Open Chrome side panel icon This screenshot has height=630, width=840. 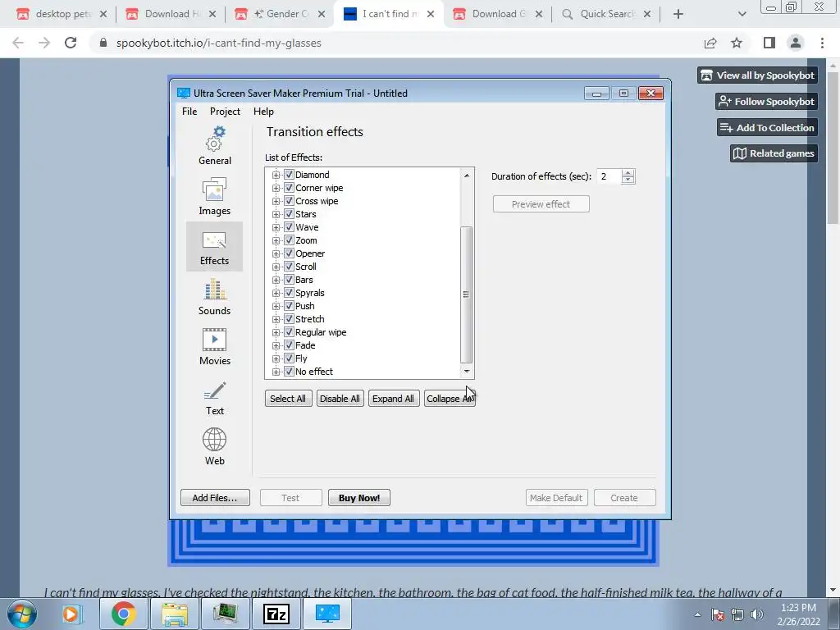pyautogui.click(x=769, y=43)
